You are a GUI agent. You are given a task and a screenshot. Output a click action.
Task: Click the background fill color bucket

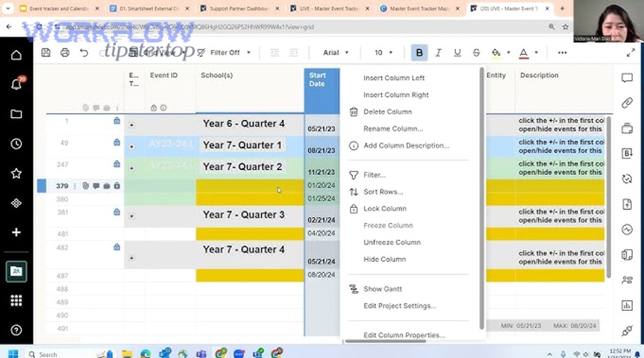click(496, 52)
